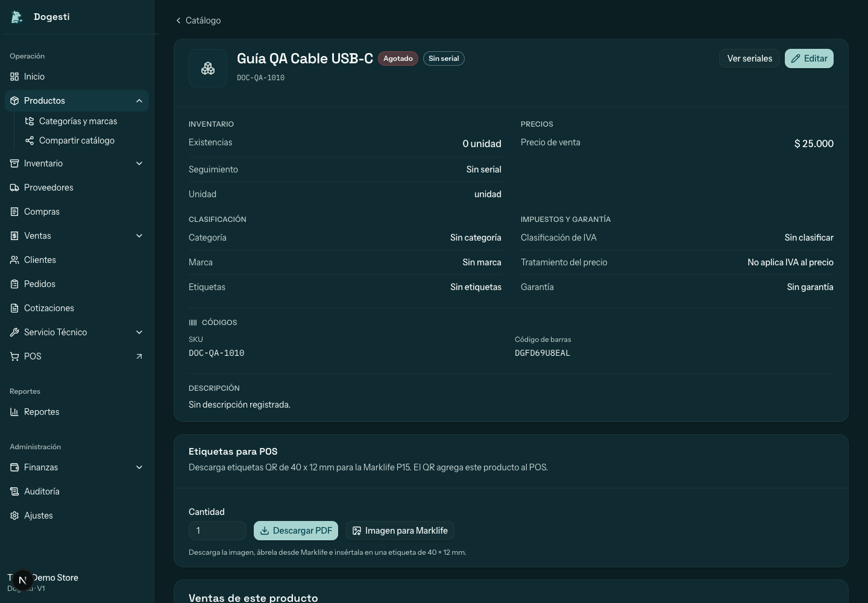Image resolution: width=868 pixels, height=603 pixels.
Task: Open Ajustes in the sidebar
Action: pyautogui.click(x=77, y=516)
